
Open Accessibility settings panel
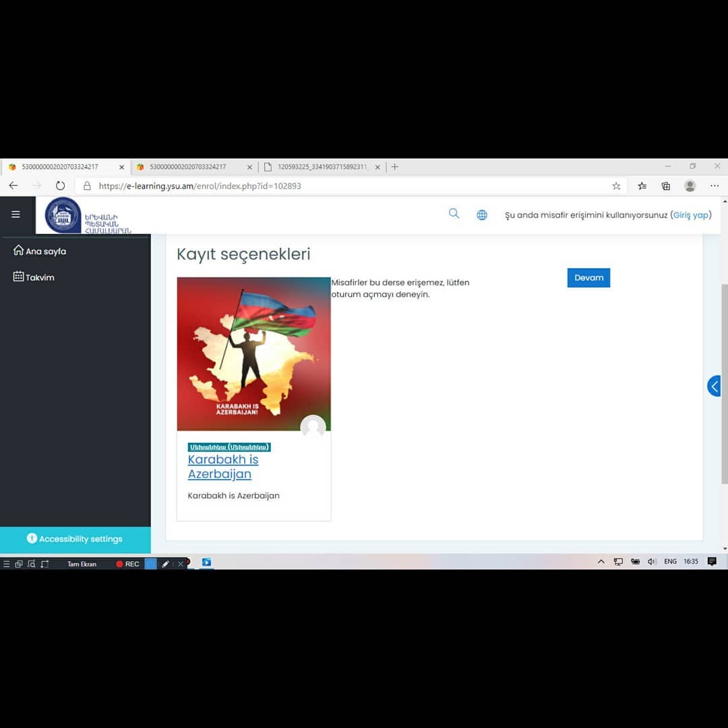click(x=75, y=539)
